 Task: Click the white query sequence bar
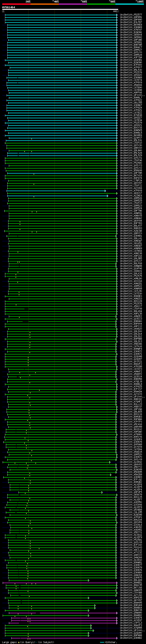(x=60, y=9)
